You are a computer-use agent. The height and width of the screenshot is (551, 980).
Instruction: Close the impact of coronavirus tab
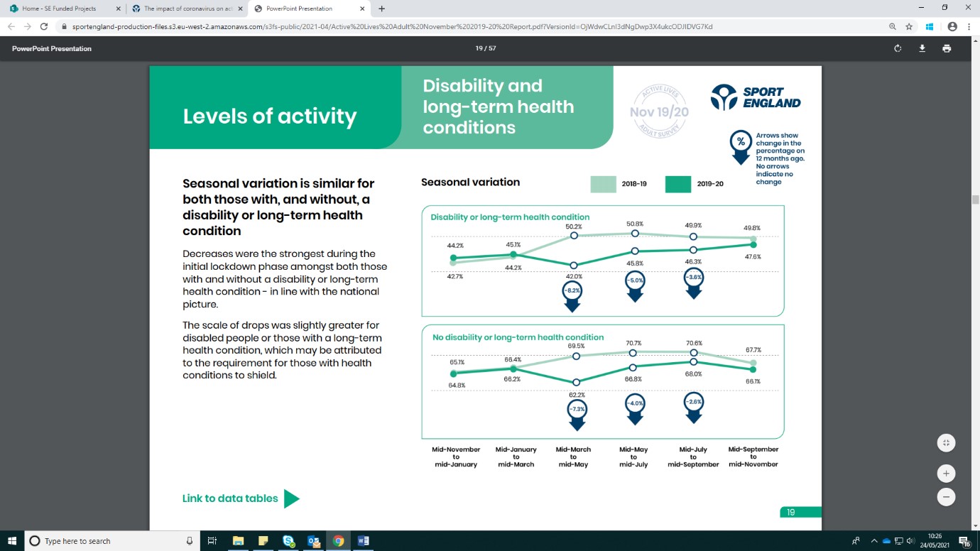click(239, 9)
